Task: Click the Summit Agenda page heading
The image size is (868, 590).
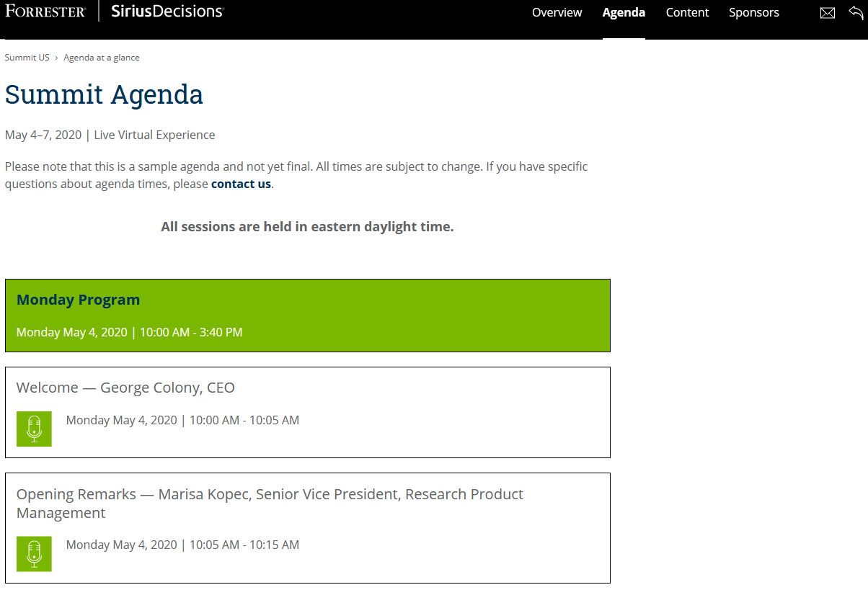Action: (x=104, y=94)
